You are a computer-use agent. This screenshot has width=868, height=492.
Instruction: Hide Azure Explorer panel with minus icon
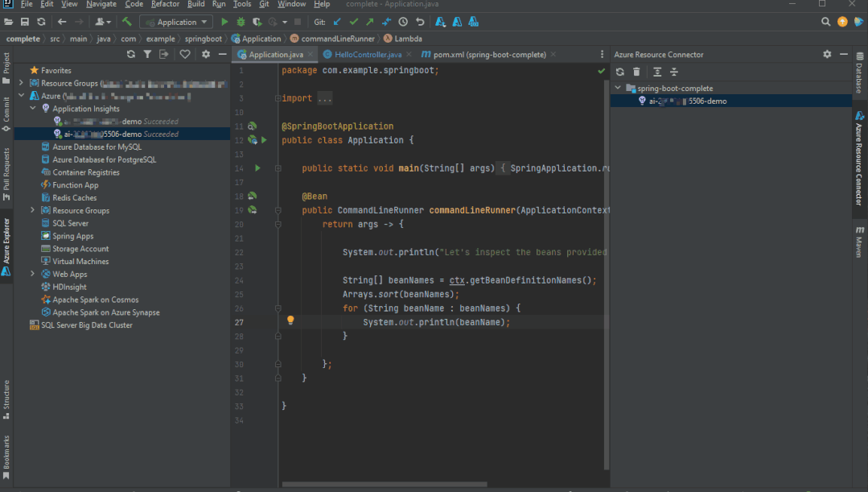pos(223,54)
